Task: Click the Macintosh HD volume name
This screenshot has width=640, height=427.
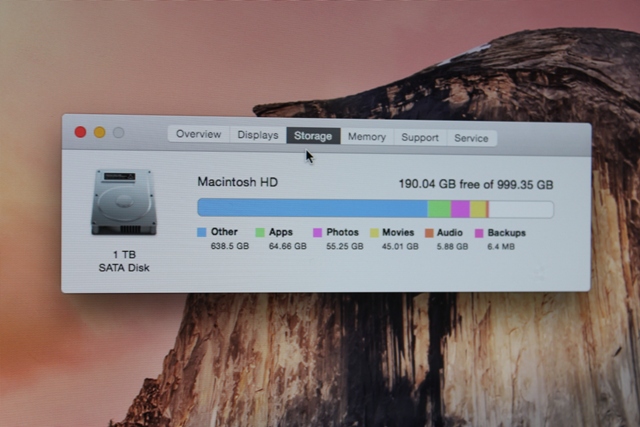Action: click(x=238, y=182)
